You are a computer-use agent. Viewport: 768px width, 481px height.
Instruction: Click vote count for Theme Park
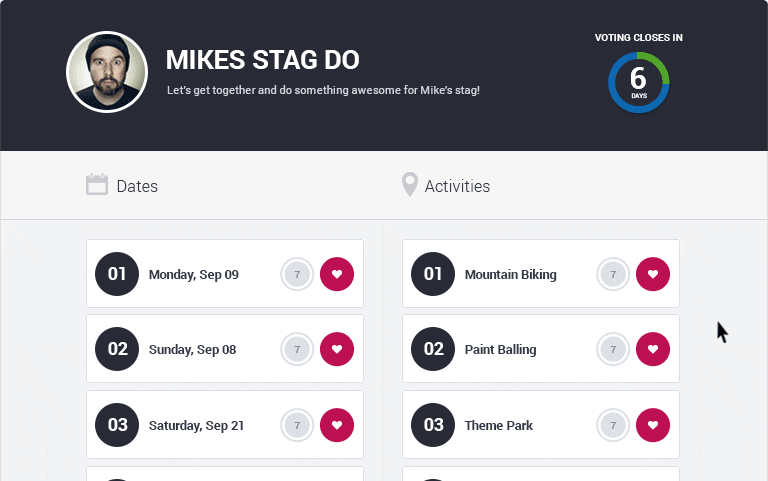[613, 425]
